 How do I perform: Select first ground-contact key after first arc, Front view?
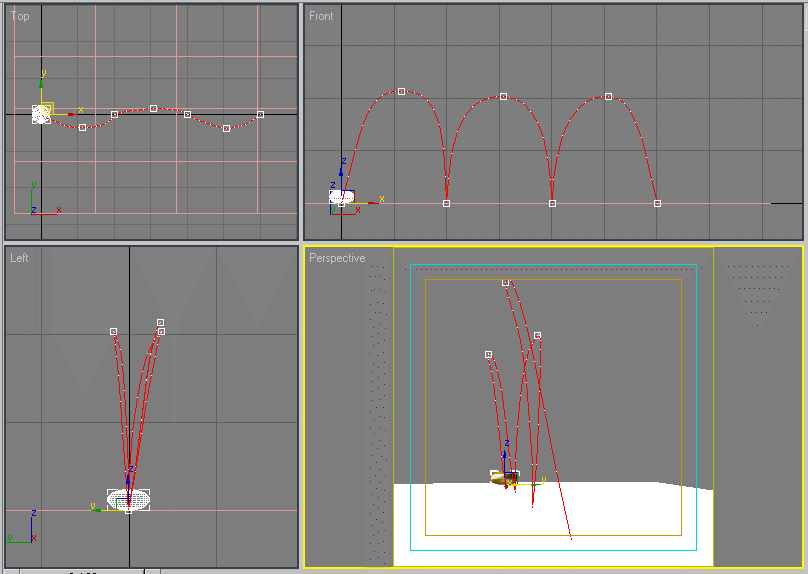pyautogui.click(x=446, y=204)
